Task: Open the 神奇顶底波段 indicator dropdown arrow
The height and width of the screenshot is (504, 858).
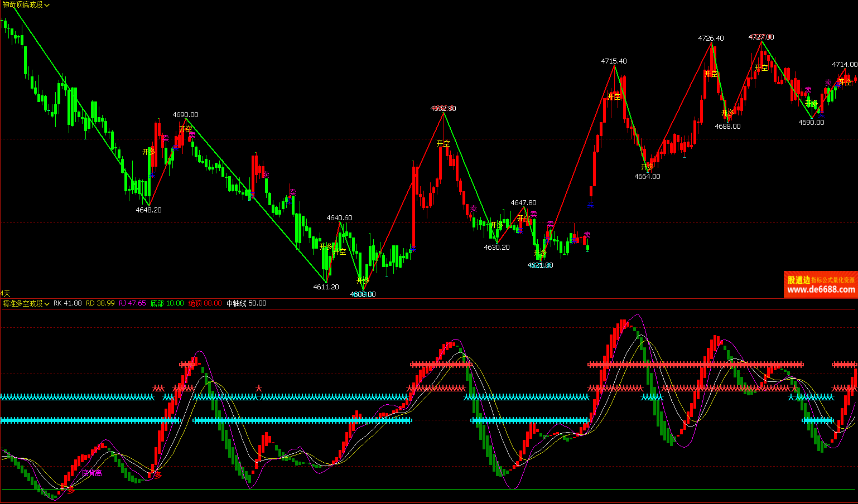Action: 47,5
